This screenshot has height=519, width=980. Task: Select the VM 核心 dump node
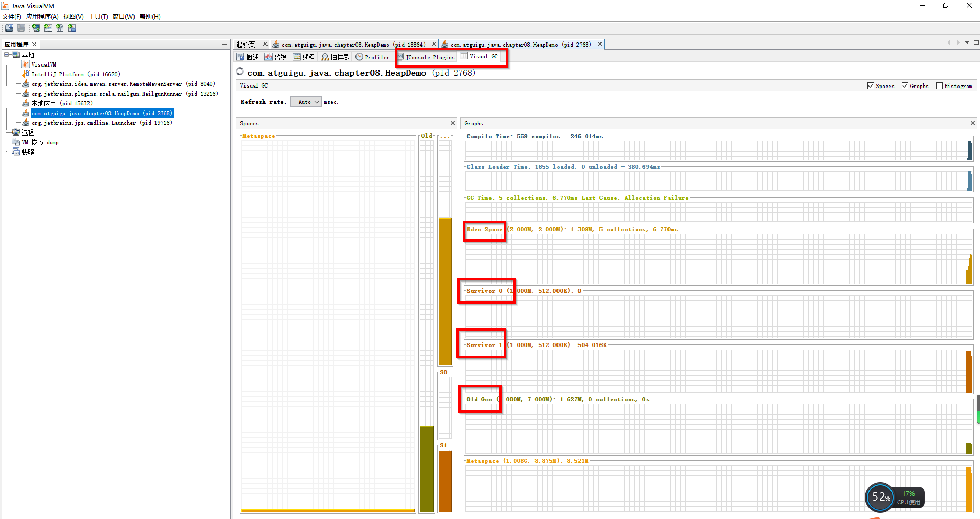coord(40,142)
